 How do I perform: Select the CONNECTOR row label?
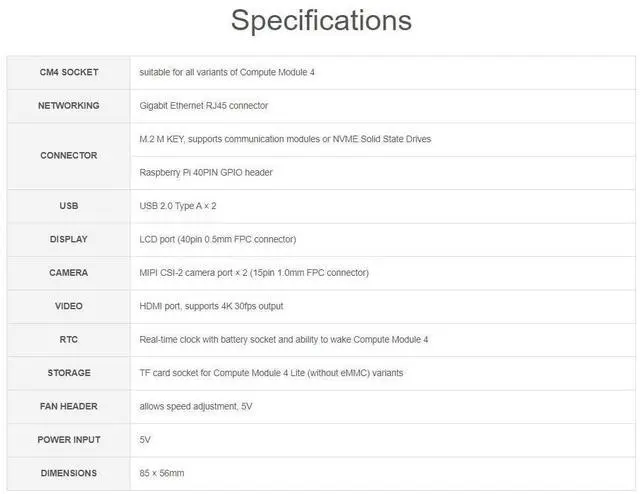[68, 155]
